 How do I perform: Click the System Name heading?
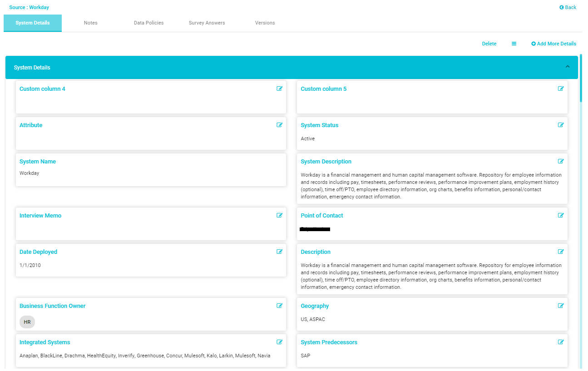[x=38, y=161]
